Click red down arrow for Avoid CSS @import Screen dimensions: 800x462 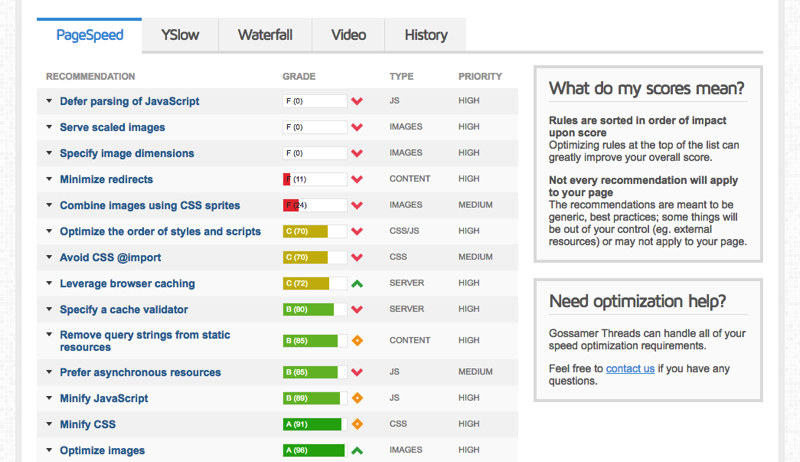click(357, 257)
